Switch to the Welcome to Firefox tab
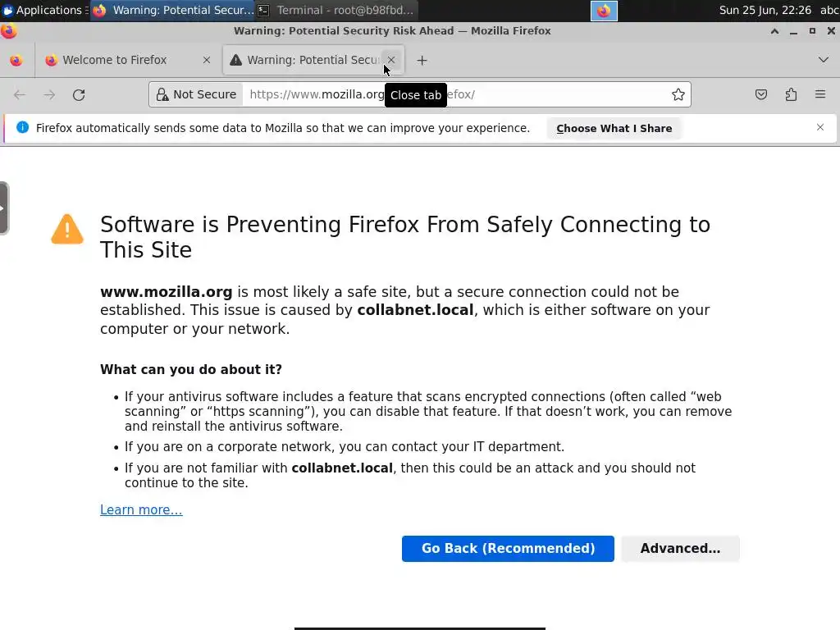This screenshot has width=840, height=630. tap(115, 60)
